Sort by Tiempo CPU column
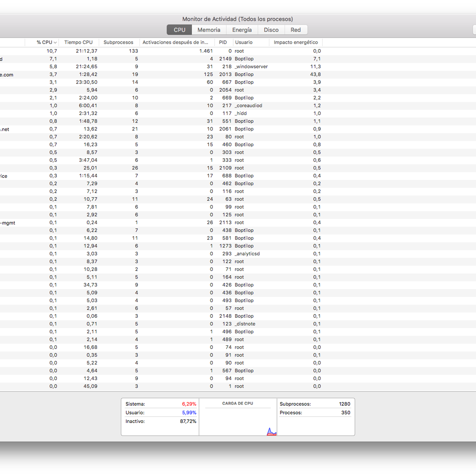Screen dimensions: 476x476 [x=79, y=42]
